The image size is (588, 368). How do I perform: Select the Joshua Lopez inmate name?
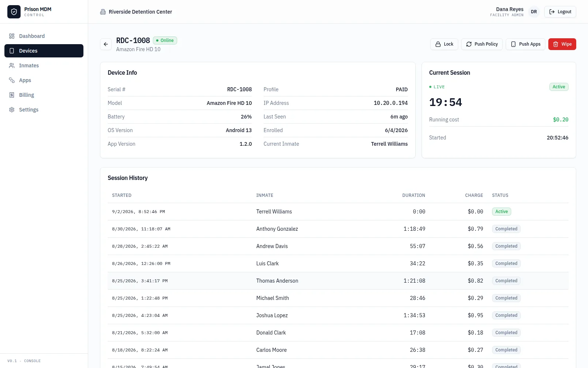point(272,315)
